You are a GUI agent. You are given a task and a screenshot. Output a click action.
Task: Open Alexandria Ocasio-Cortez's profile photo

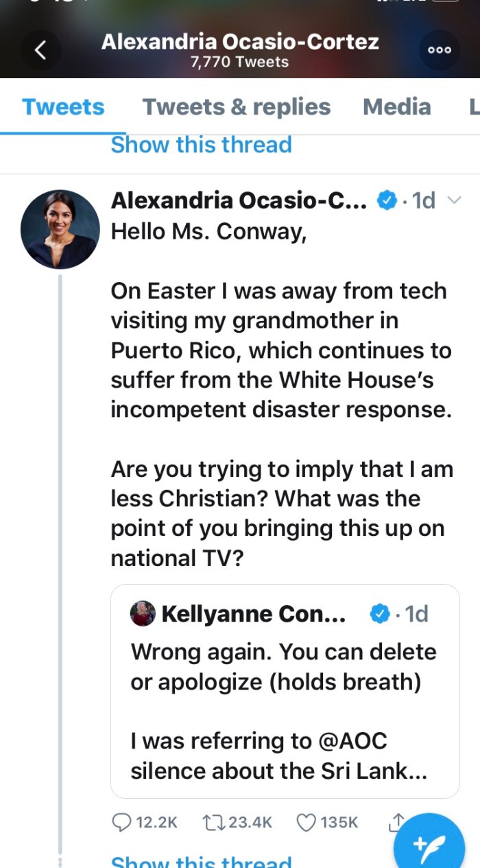tap(60, 229)
